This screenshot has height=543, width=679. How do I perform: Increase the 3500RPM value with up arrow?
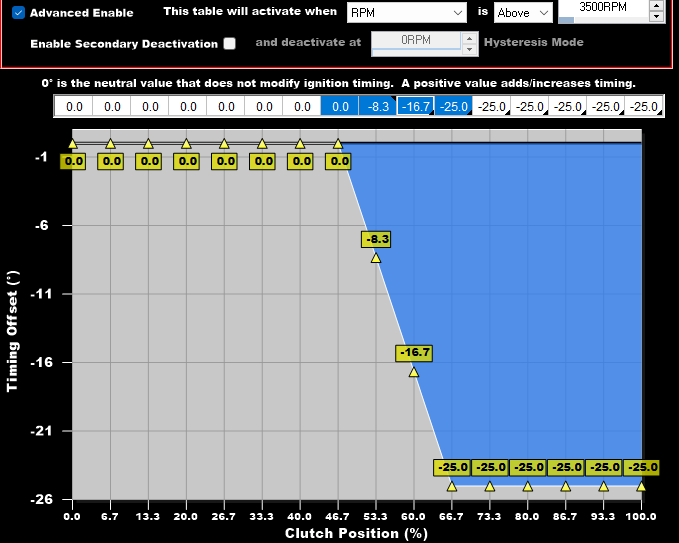pyautogui.click(x=656, y=5)
